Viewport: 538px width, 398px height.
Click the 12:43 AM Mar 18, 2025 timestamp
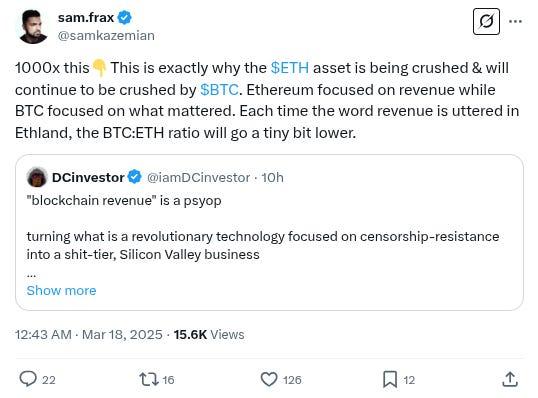tap(89, 335)
